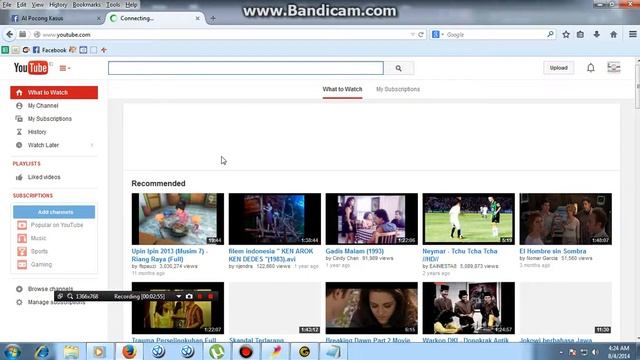Open the History menu

(58, 5)
